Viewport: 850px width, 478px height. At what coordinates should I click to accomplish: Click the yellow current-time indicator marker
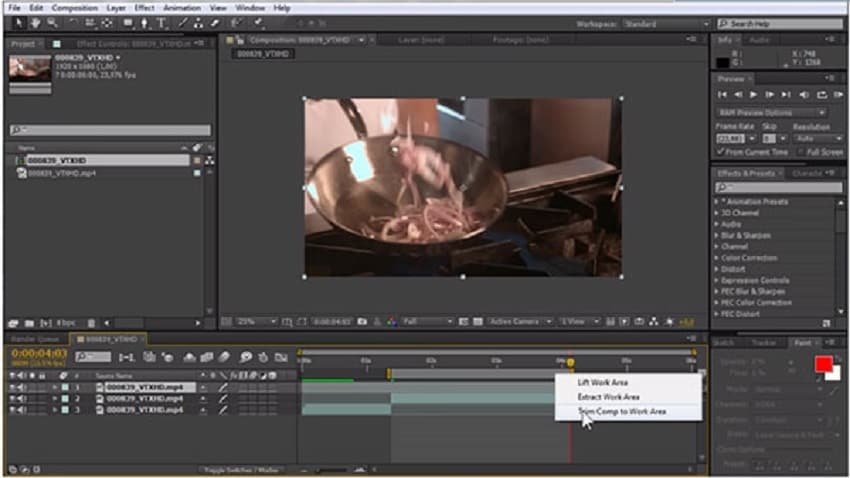click(x=571, y=362)
